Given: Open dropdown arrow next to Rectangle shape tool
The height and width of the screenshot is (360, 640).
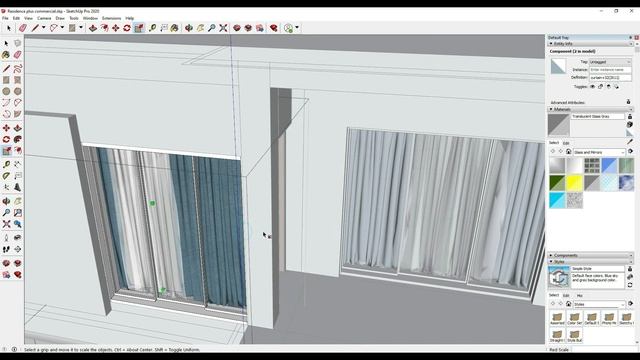Looking at the screenshot, I should tap(81, 28).
